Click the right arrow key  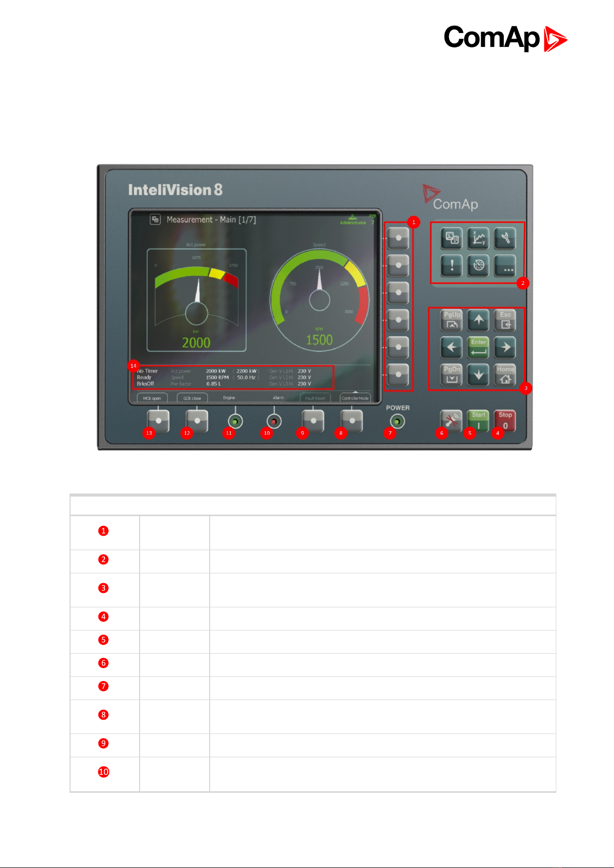505,347
